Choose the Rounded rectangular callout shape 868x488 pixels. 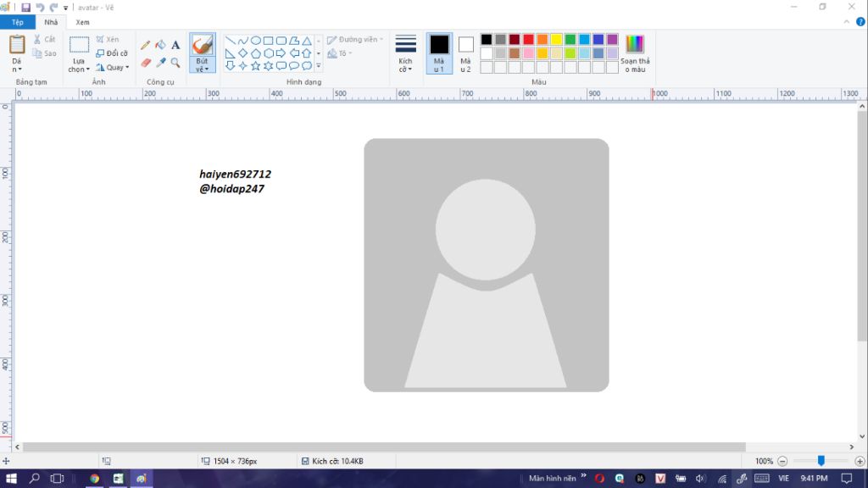[281, 66]
